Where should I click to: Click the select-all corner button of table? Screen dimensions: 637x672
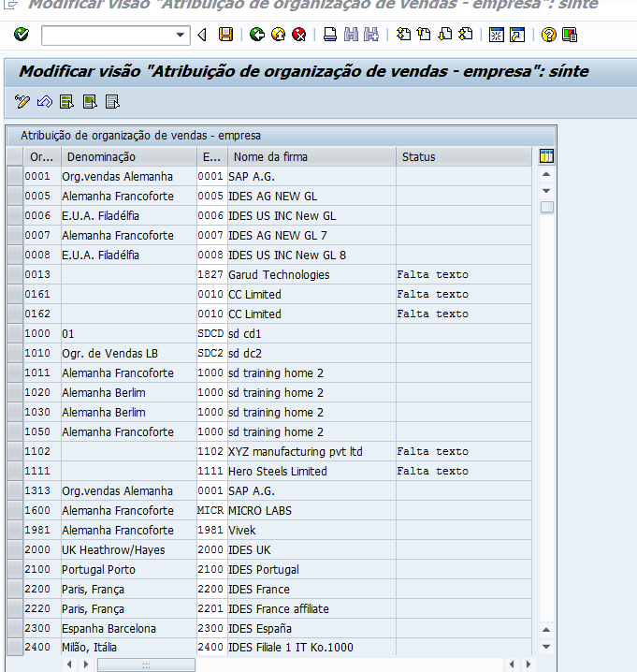pos(15,157)
